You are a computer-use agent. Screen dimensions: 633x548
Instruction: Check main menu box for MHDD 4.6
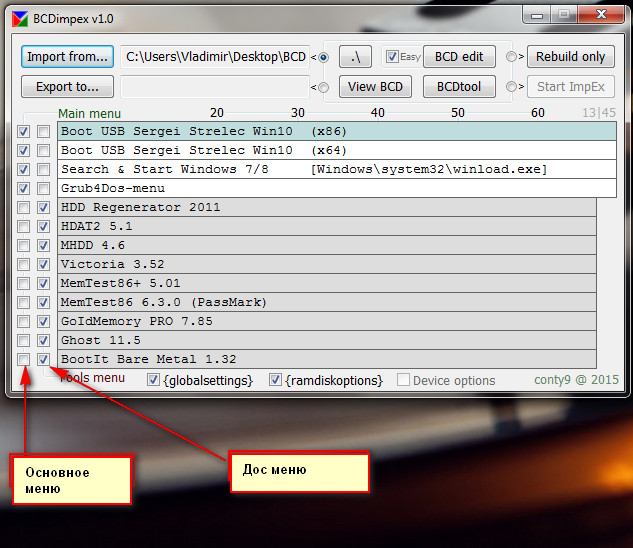click(23, 245)
